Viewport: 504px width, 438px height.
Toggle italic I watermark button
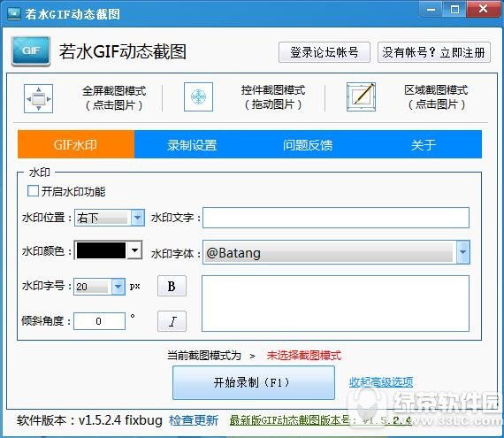coord(172,321)
